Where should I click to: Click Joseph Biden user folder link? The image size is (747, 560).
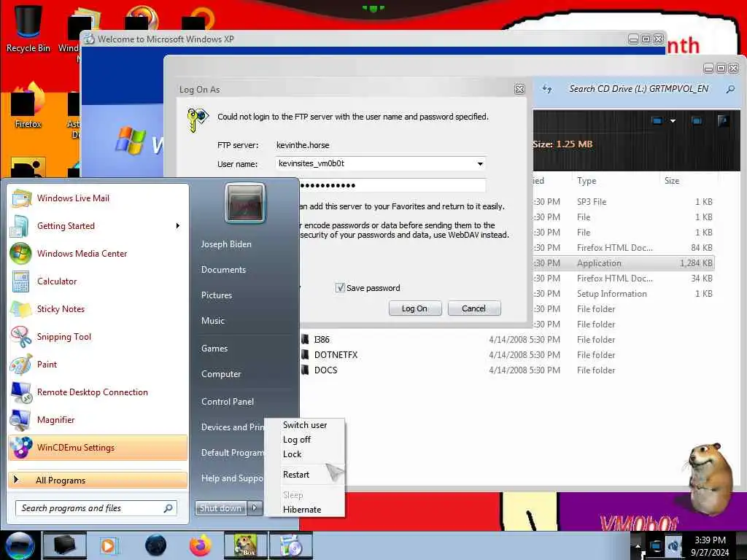point(226,244)
